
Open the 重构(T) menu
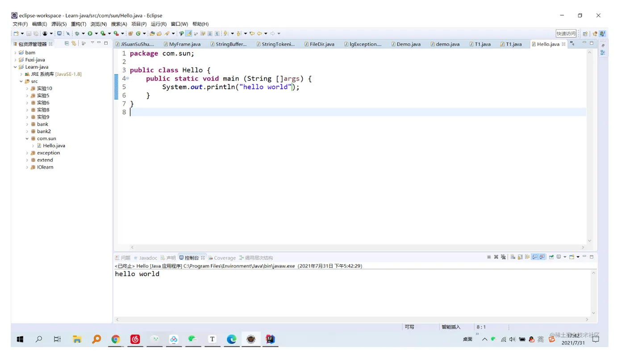click(x=79, y=24)
